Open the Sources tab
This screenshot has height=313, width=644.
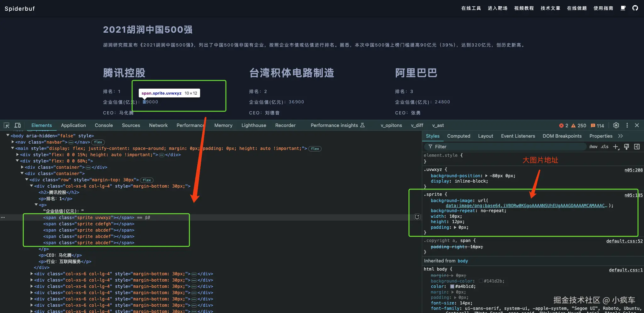(131, 125)
